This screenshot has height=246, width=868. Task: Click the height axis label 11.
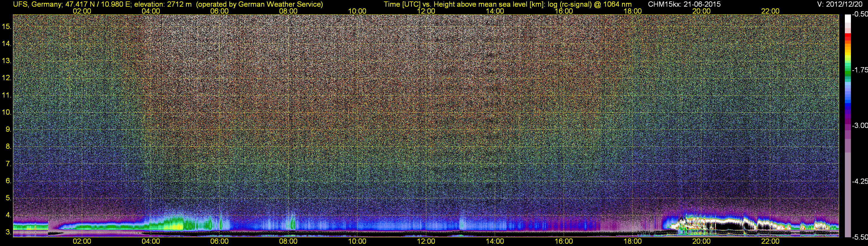(6, 95)
